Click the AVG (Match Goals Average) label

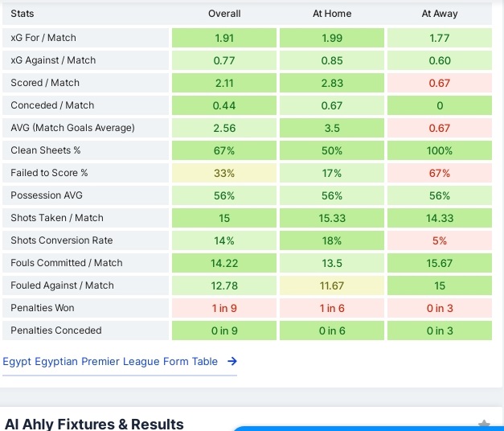pyautogui.click(x=72, y=128)
